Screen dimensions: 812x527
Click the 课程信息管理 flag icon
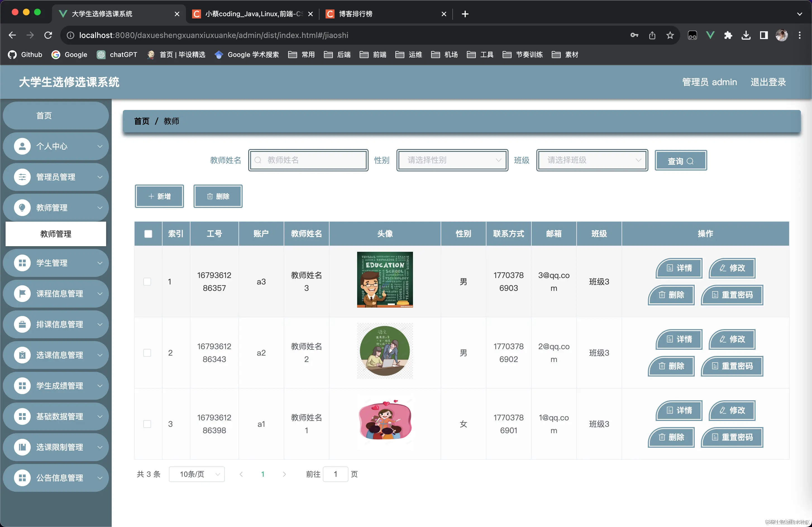tap(22, 293)
